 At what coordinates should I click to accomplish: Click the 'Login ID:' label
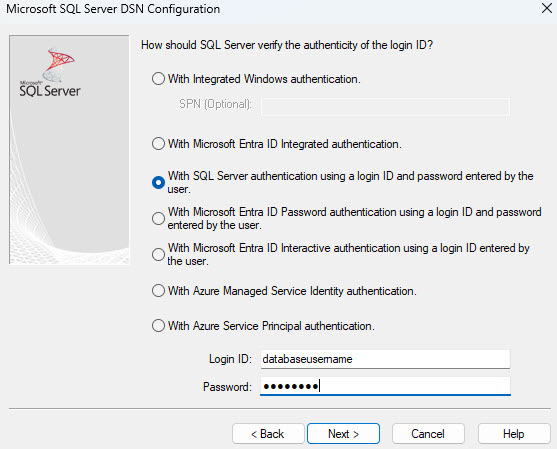tap(230, 359)
